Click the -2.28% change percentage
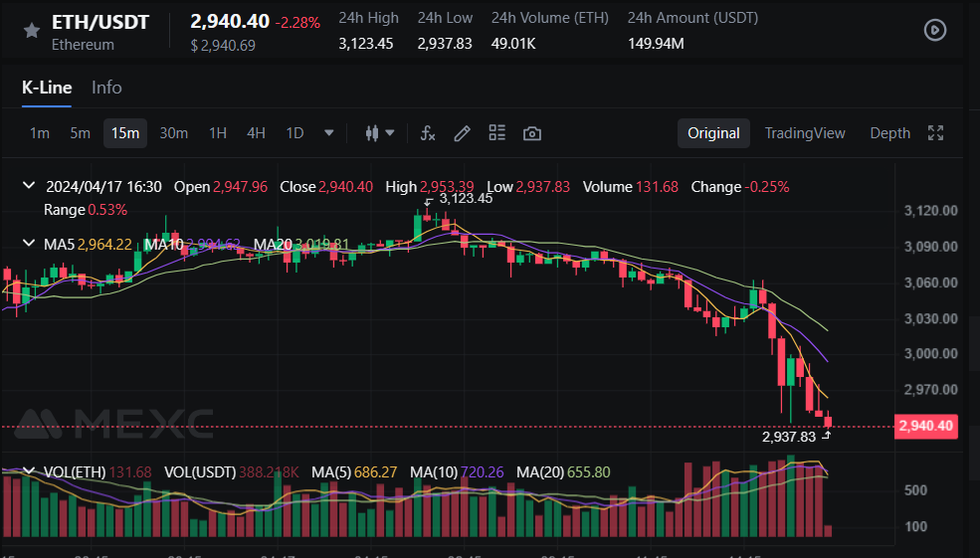Screen dimensions: 980x558 click(297, 23)
